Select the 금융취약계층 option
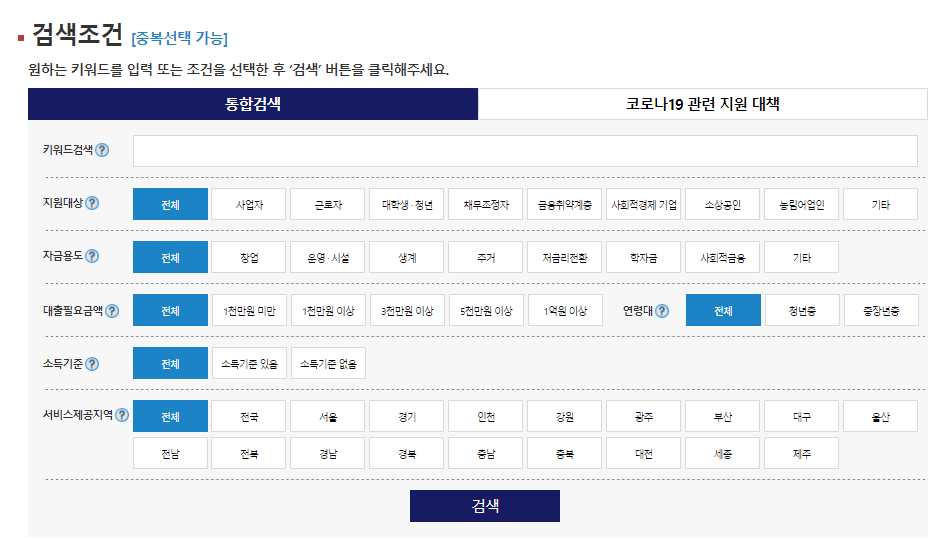Screen dimensions: 942x538 pyautogui.click(x=565, y=204)
